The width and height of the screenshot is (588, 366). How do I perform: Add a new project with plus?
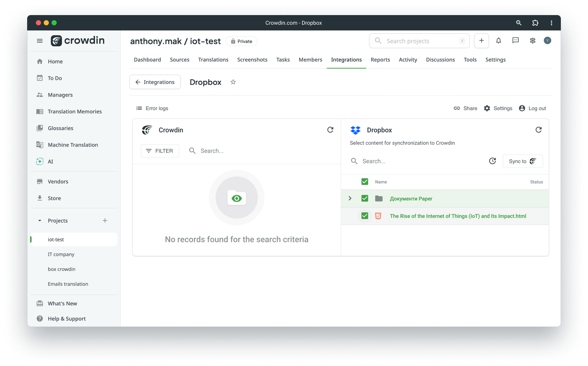click(105, 221)
